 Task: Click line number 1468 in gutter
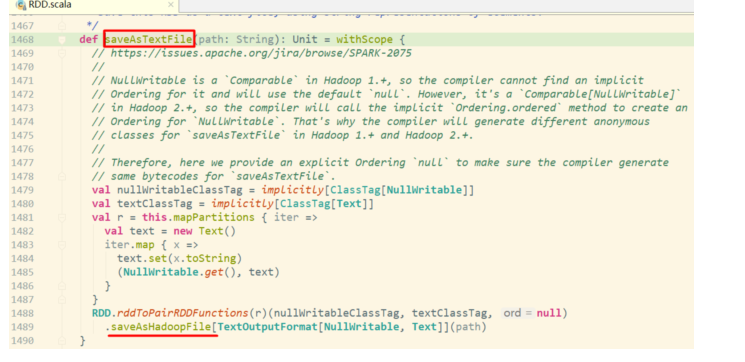[x=23, y=39]
